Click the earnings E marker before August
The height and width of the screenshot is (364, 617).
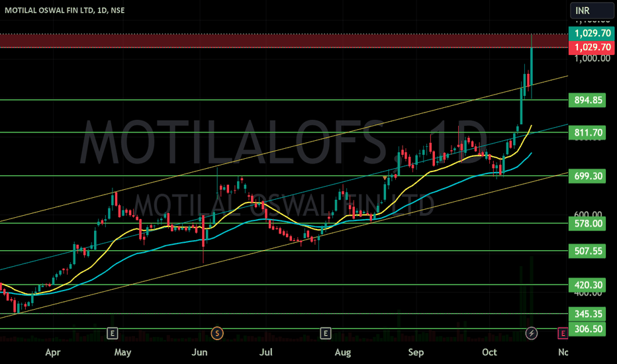(326, 334)
